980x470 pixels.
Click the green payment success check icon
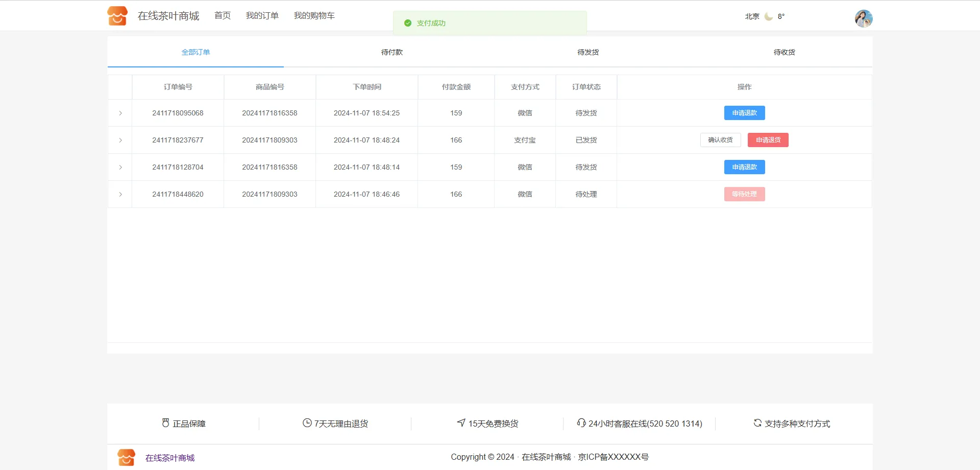(x=407, y=23)
